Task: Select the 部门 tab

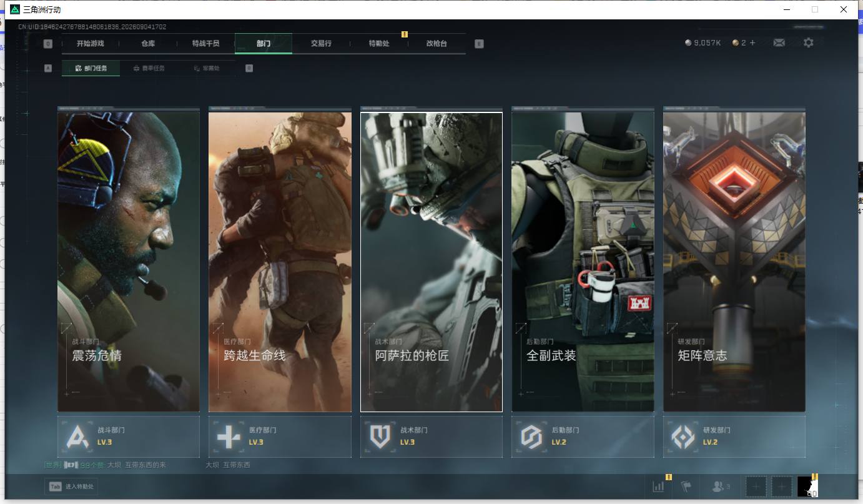Action: pos(264,44)
